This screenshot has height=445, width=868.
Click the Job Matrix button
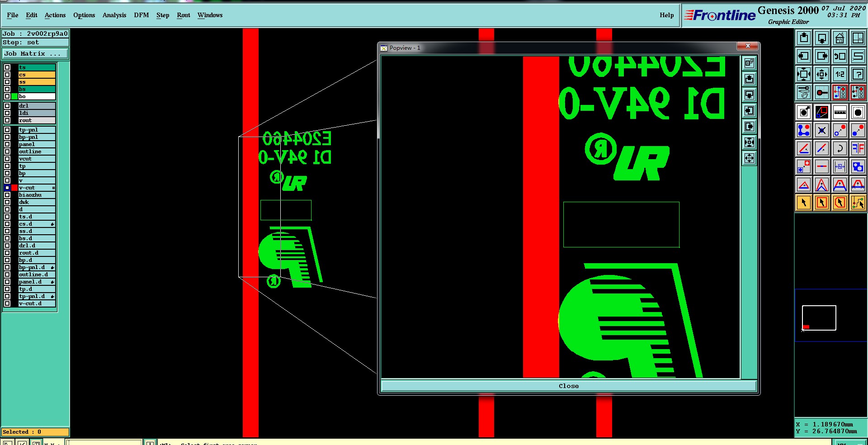click(x=35, y=54)
